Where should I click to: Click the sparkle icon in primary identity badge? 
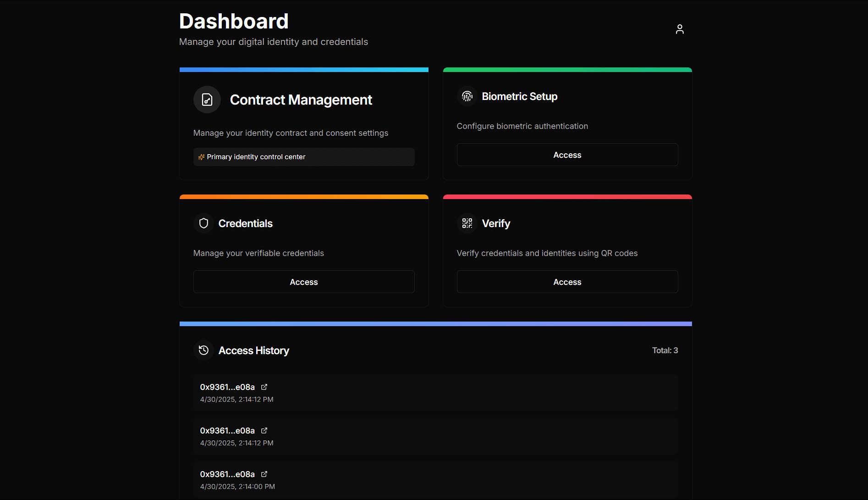(201, 157)
